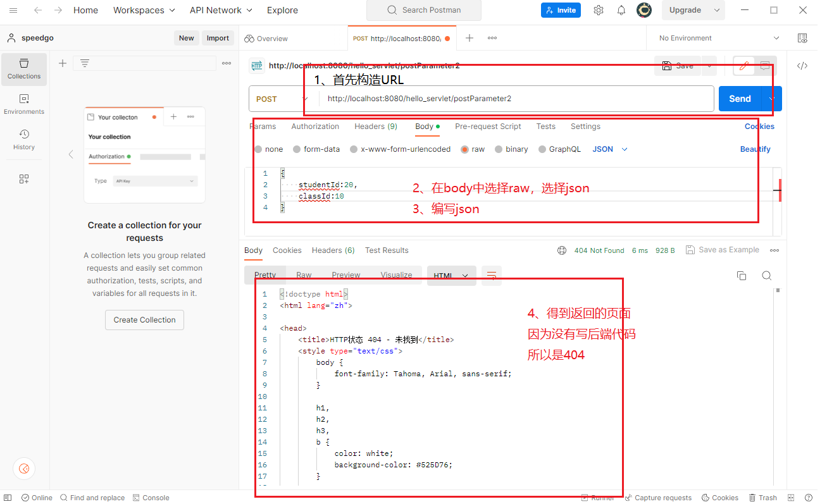Toggle the two-pane layout in the status bar
This screenshot has width=827, height=504.
pyautogui.click(x=791, y=498)
